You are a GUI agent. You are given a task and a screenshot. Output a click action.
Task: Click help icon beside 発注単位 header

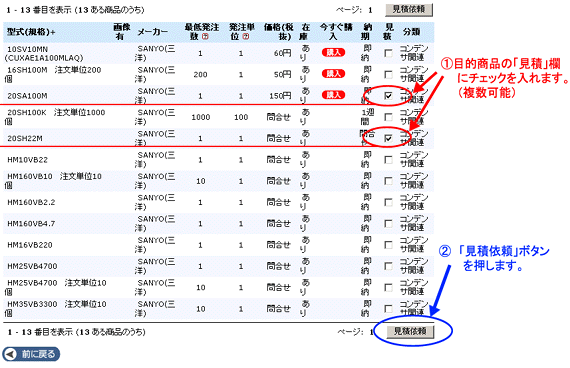(x=246, y=36)
